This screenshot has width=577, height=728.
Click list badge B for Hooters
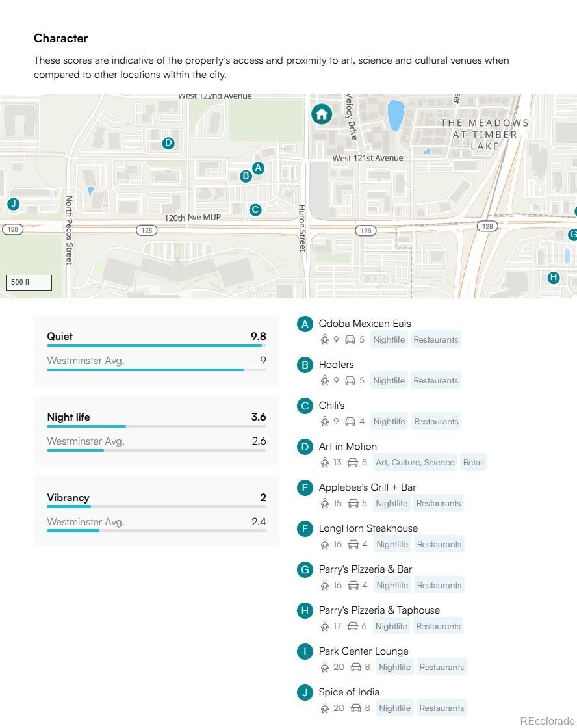(x=305, y=365)
